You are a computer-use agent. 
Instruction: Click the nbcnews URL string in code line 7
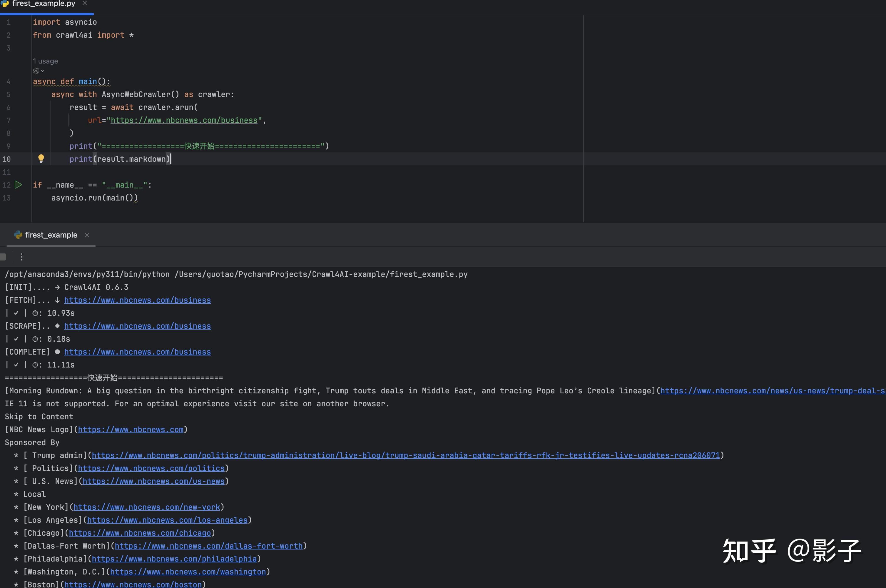tap(184, 120)
